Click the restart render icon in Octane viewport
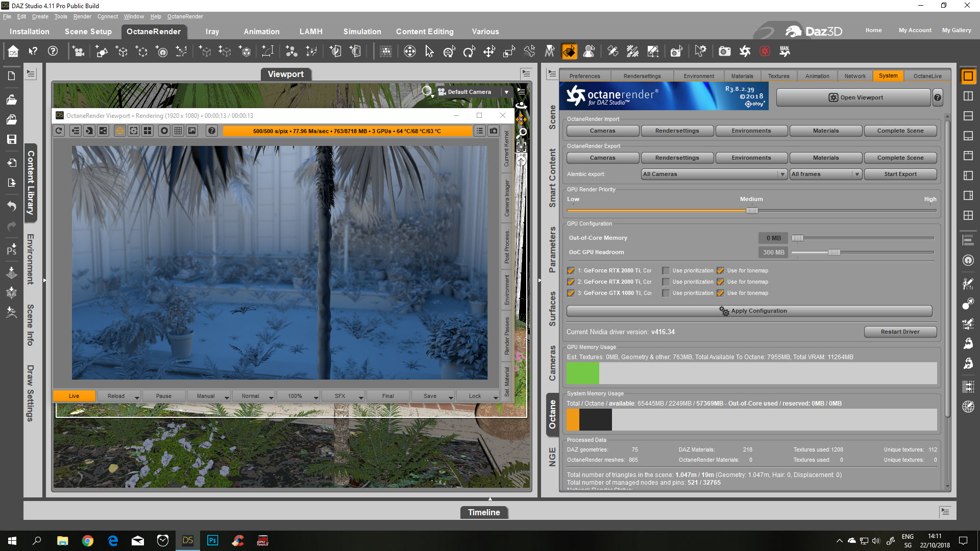Screen dimensions: 980x551 pyautogui.click(x=59, y=131)
